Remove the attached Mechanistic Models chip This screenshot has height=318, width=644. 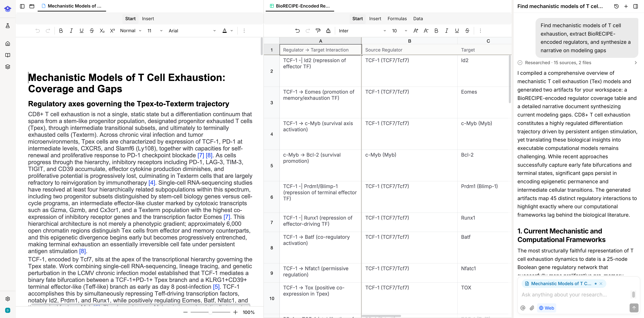click(601, 283)
